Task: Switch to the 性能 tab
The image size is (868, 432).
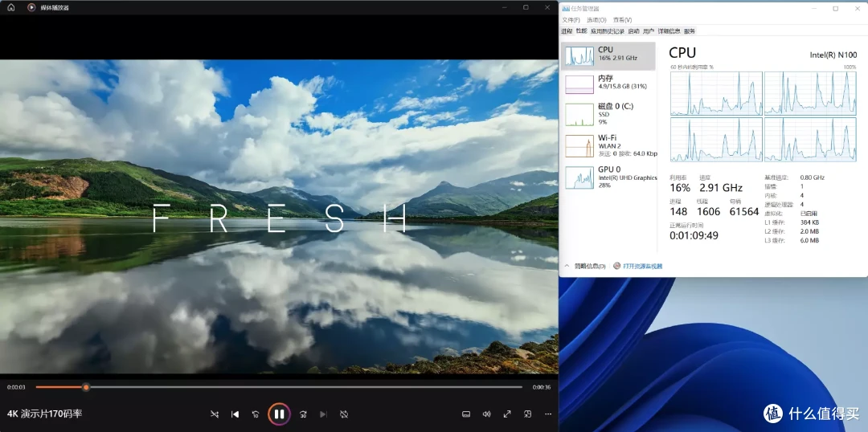Action: (x=581, y=31)
